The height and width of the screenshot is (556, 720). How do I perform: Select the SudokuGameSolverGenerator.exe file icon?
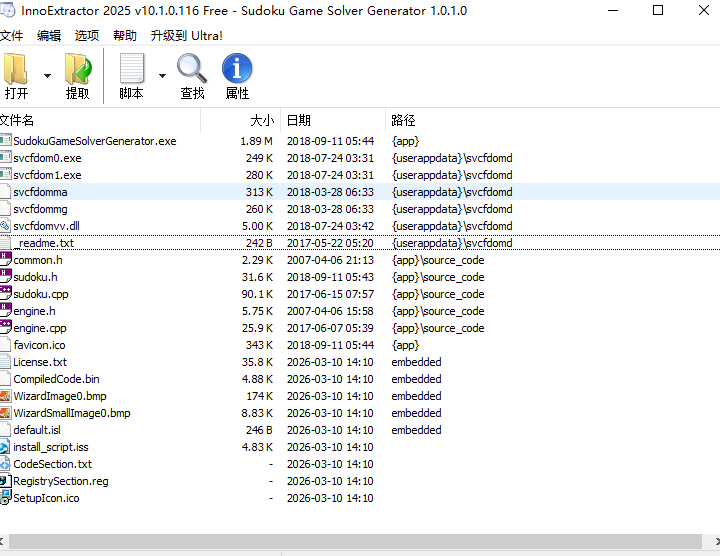point(5,141)
